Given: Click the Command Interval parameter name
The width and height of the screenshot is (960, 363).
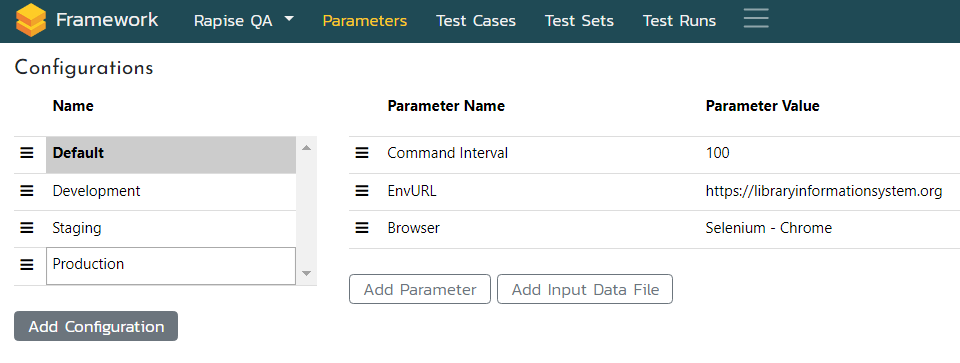Looking at the screenshot, I should coord(448,153).
